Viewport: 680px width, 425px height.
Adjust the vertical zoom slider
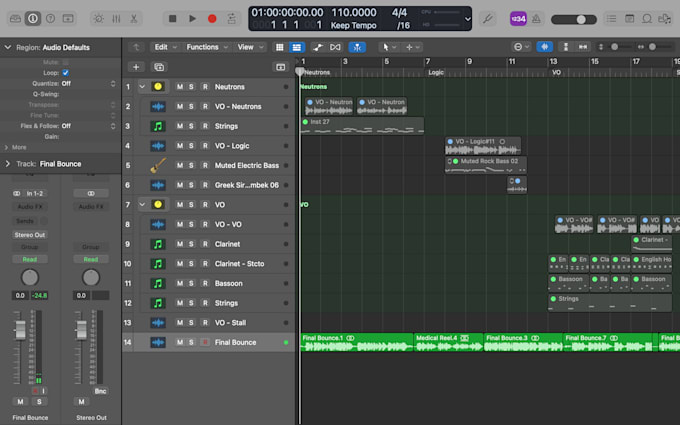(615, 47)
